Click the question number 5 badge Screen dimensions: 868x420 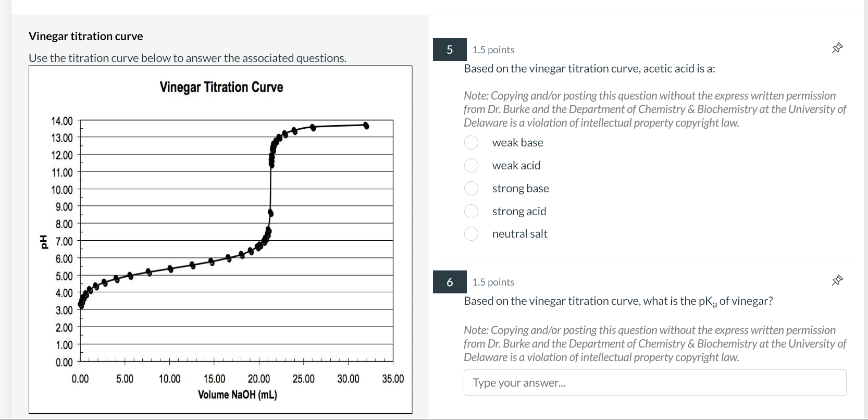point(450,50)
